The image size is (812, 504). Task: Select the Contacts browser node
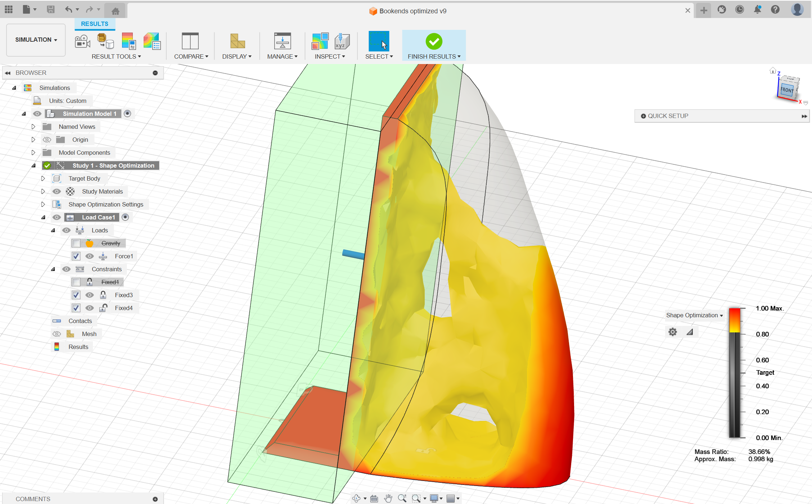point(80,321)
